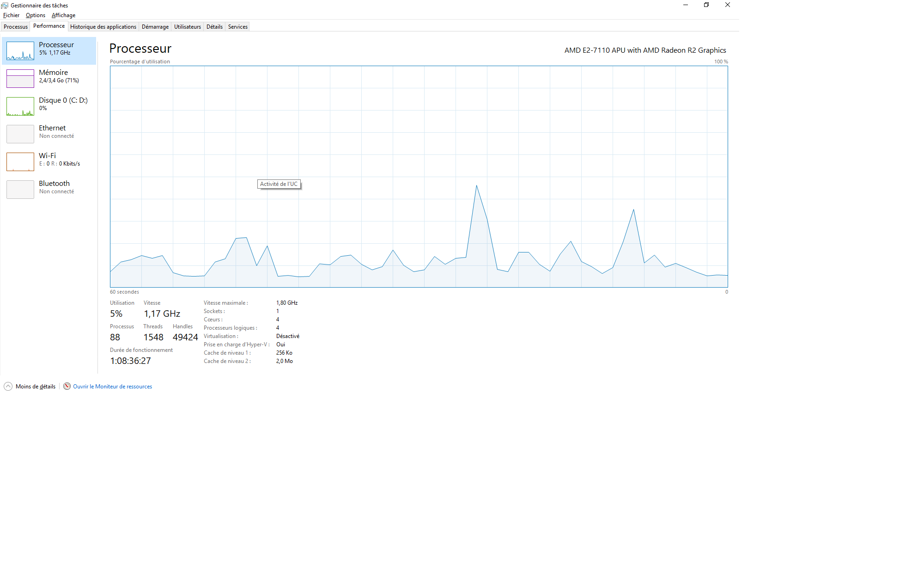Screen dimensions: 924x578
Task: Open the Options menu
Action: [x=35, y=15]
